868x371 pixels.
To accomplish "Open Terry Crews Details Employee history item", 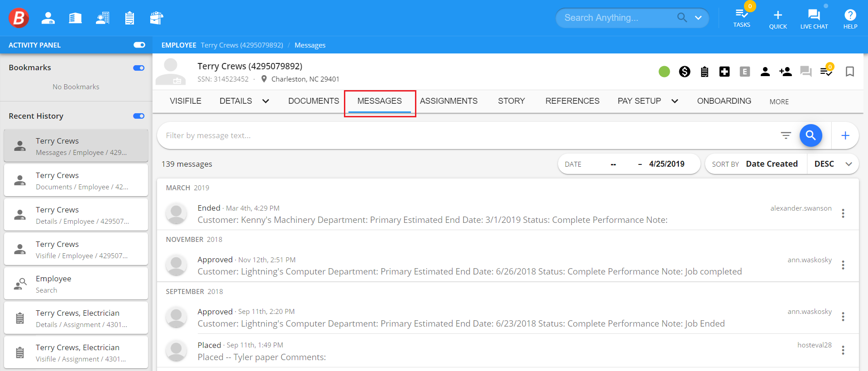I will tap(76, 215).
